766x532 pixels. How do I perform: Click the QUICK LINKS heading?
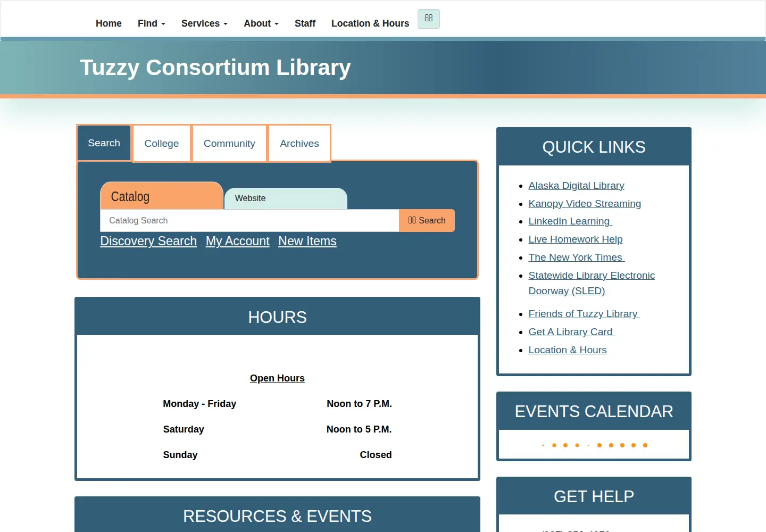coord(594,147)
